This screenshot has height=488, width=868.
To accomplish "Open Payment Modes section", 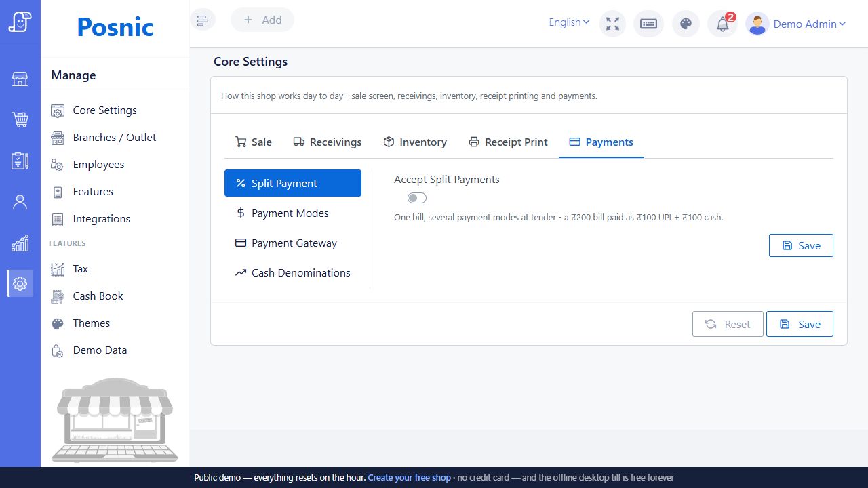I will coord(293,213).
